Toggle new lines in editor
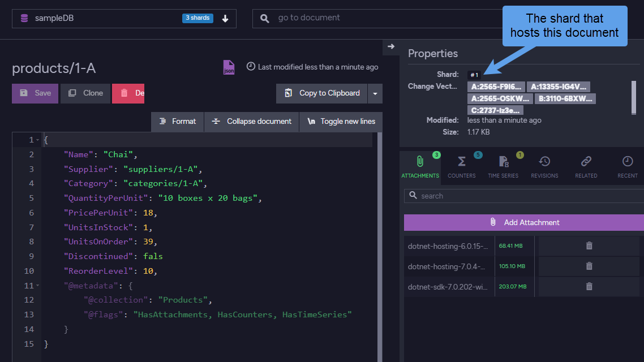This screenshot has width=644, height=362. coord(341,122)
